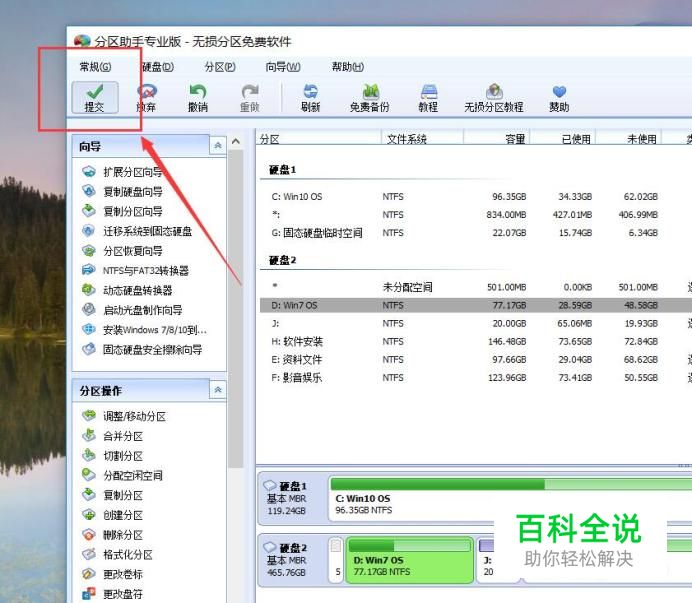
Task: Collapse the 分区操作 panel chevron
Action: [x=218, y=390]
